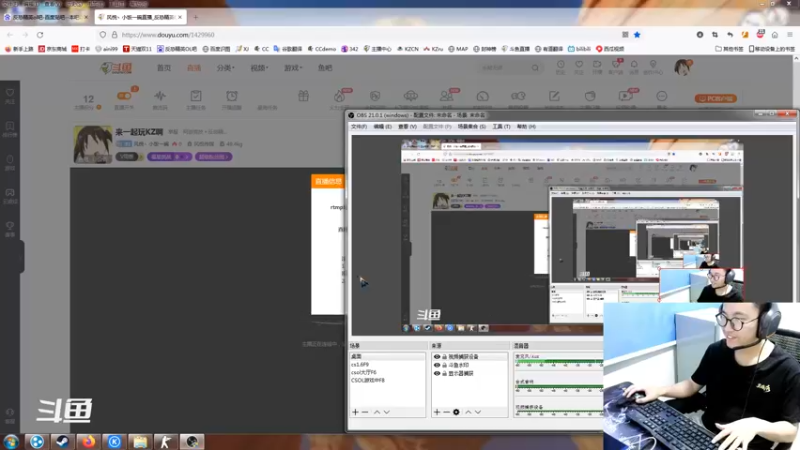Image resolution: width=800 pixels, height=450 pixels.
Task: Open the follow heart icon in Douyu header
Action: click(x=579, y=67)
